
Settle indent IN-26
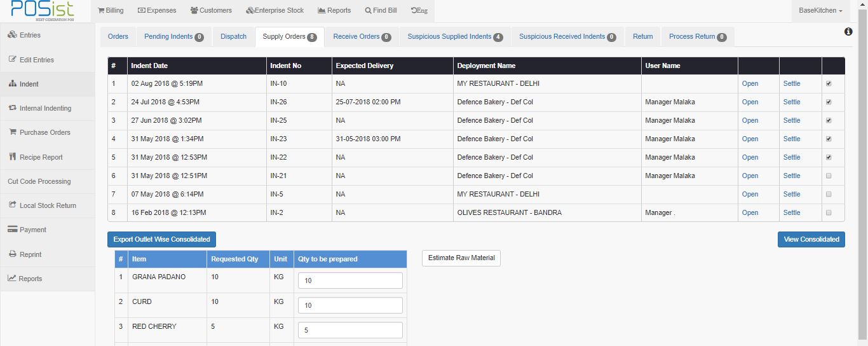pyautogui.click(x=792, y=102)
